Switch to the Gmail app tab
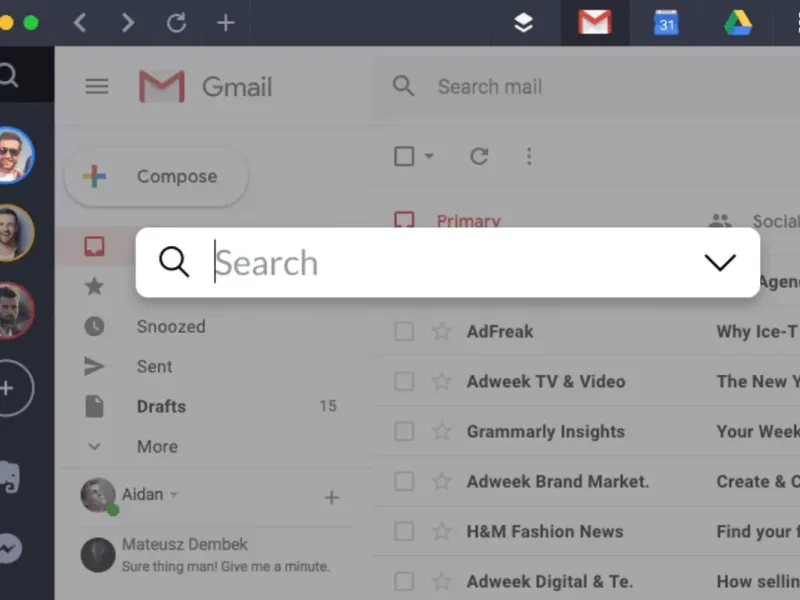 tap(595, 23)
